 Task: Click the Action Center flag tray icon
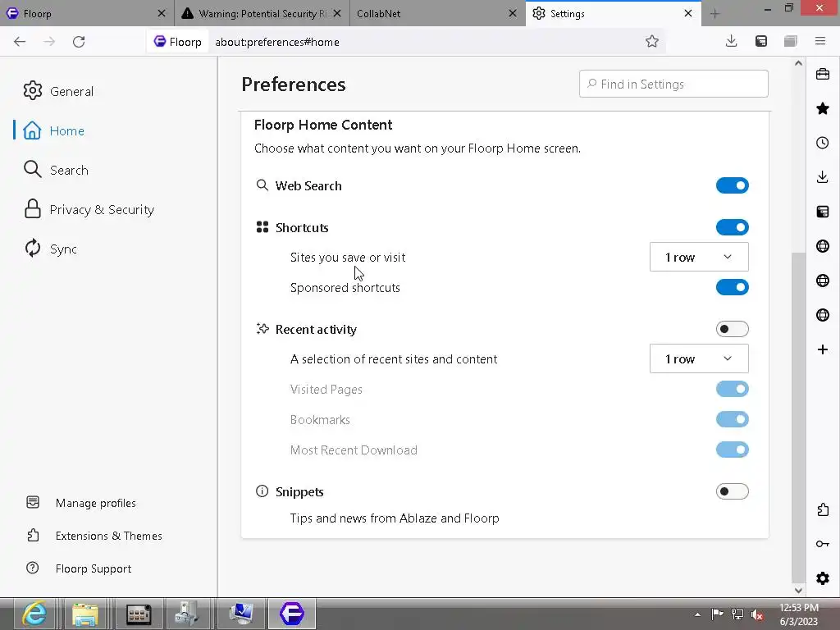click(x=717, y=614)
